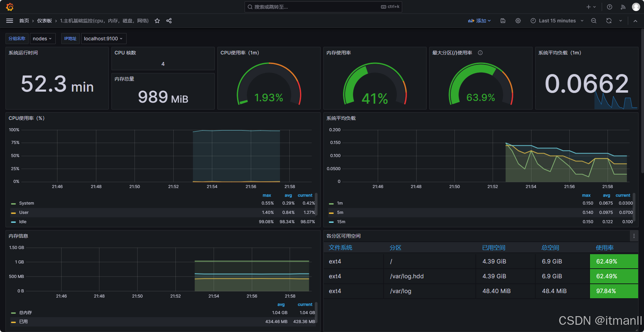Click the memory legend vertical scrollbar
The width and height of the screenshot is (644, 332).
(316, 313)
